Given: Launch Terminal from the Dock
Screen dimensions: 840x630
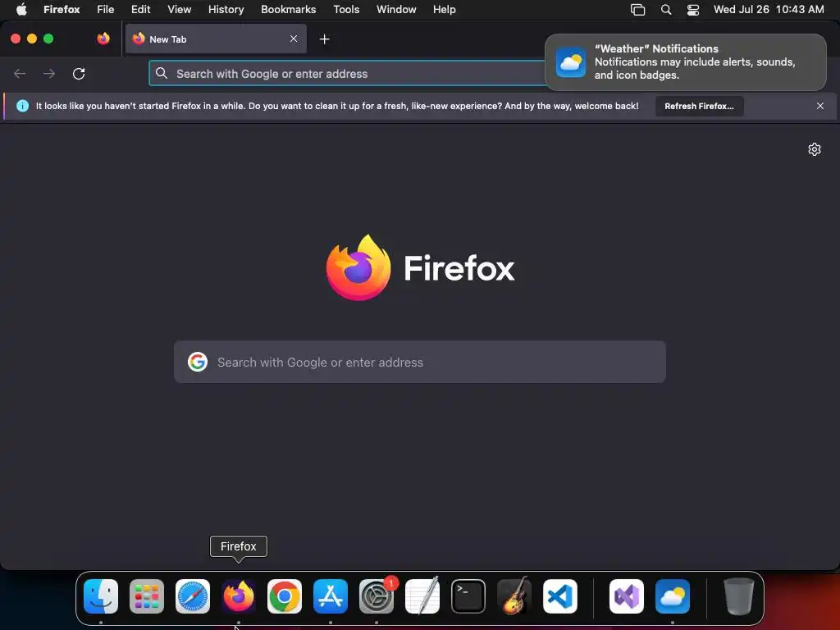Looking at the screenshot, I should pos(468,596).
